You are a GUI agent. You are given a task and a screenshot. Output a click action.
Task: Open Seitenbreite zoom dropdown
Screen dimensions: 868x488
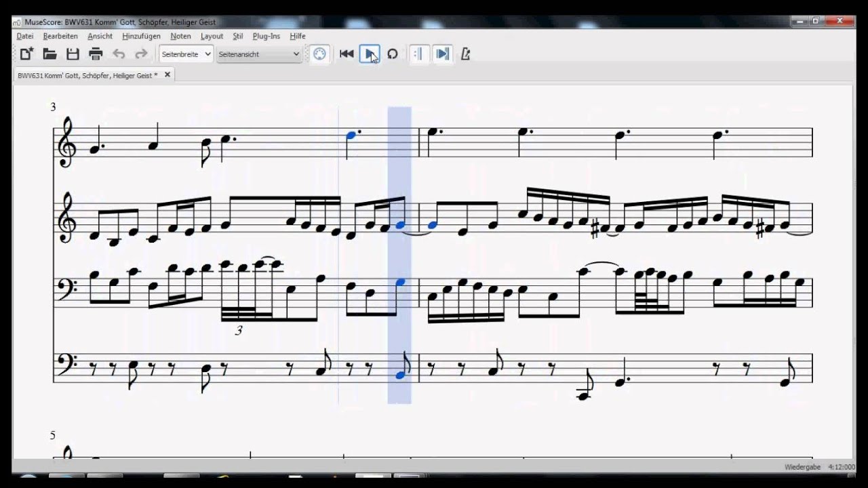pos(186,54)
